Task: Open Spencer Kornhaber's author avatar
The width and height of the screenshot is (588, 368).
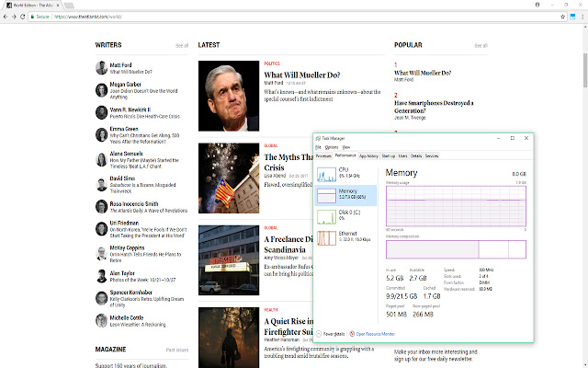Action: [x=101, y=298]
